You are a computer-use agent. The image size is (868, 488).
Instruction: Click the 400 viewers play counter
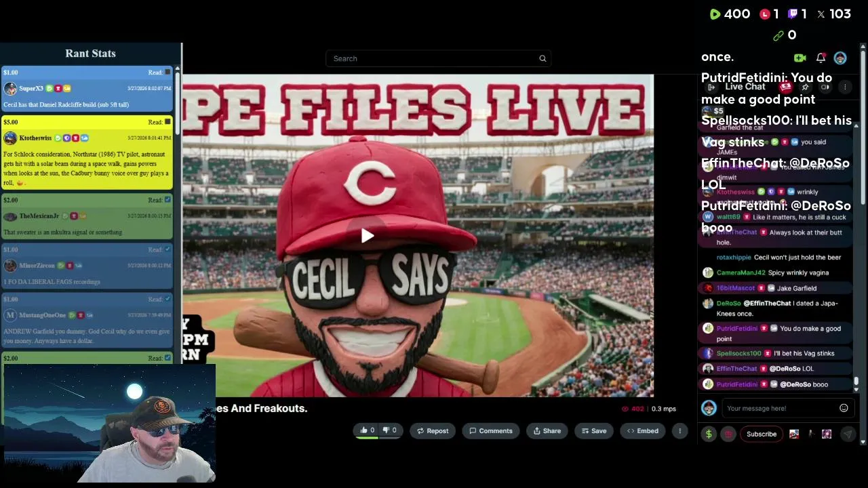730,14
